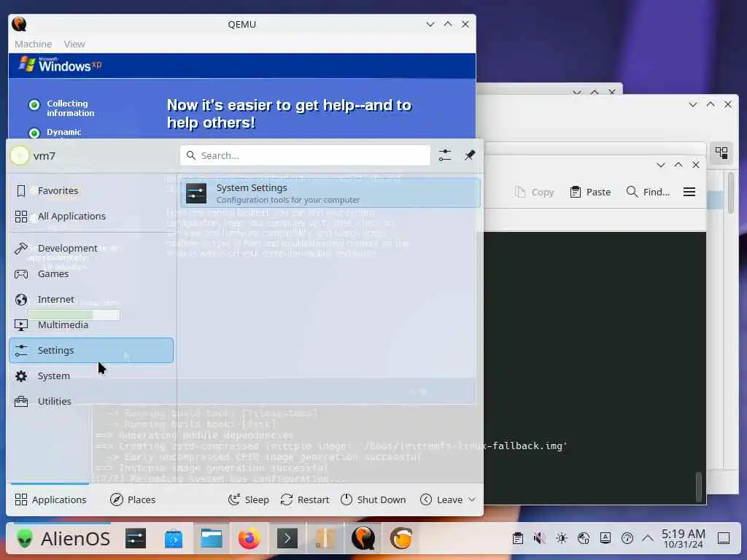The image size is (747, 560).
Task: Click Paste in terminal toolbar
Action: click(590, 192)
